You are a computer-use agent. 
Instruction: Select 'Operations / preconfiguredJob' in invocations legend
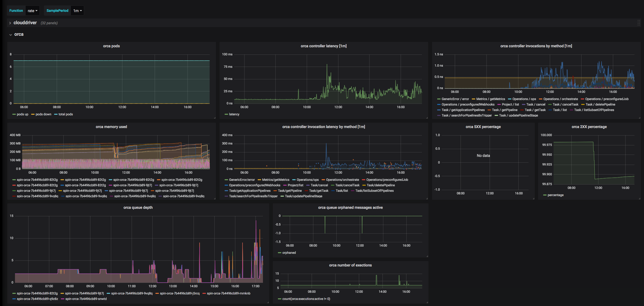pyautogui.click(x=607, y=99)
